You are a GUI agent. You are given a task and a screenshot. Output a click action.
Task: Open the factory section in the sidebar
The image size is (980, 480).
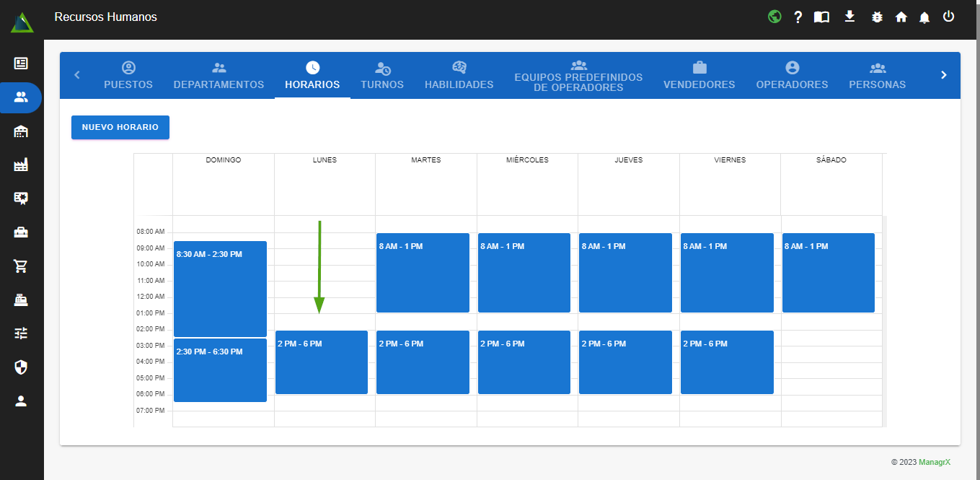(21, 165)
